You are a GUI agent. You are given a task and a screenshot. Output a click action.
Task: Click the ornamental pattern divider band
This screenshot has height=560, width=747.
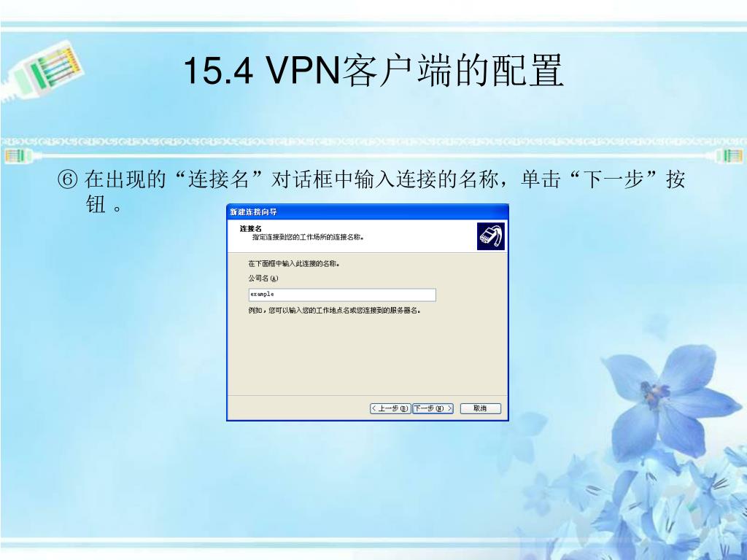pos(373,141)
